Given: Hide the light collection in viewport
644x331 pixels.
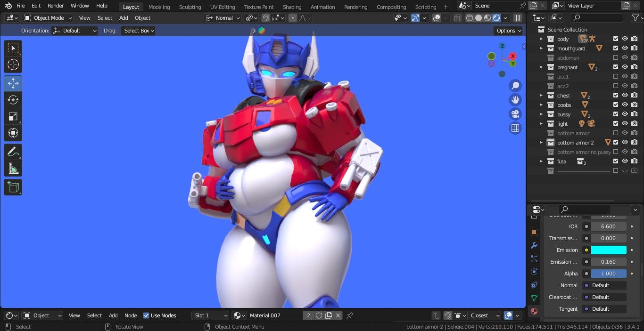Looking at the screenshot, I should 625,124.
